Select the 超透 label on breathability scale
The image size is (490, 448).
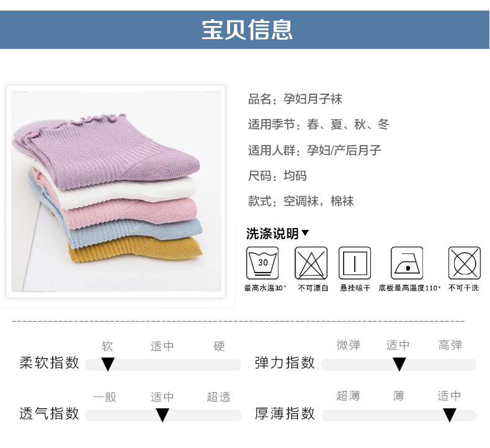(x=218, y=397)
